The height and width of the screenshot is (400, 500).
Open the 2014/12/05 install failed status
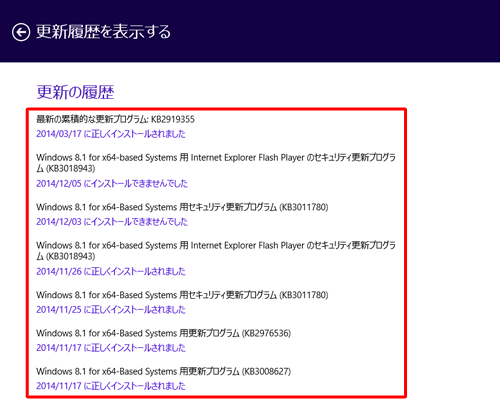(112, 183)
